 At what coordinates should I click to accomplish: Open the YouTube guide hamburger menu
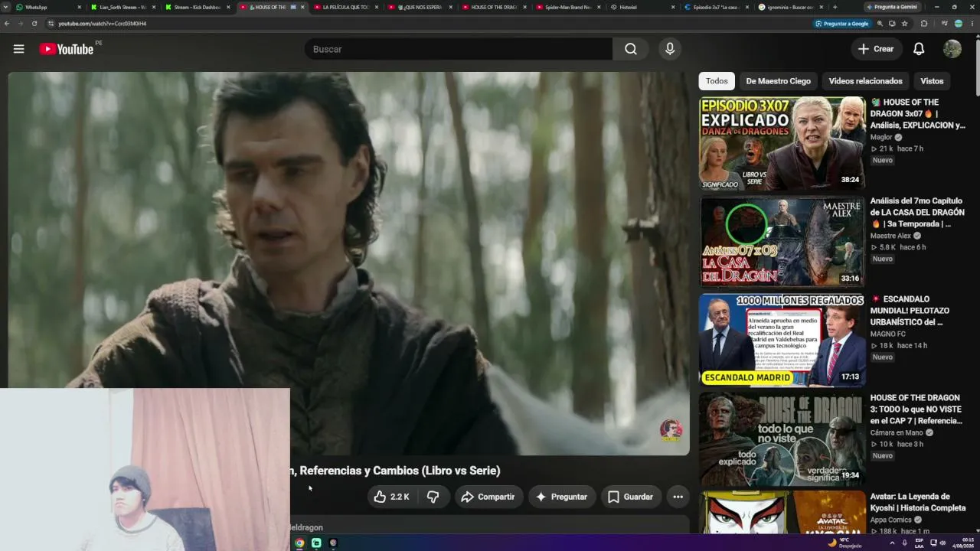pyautogui.click(x=18, y=49)
